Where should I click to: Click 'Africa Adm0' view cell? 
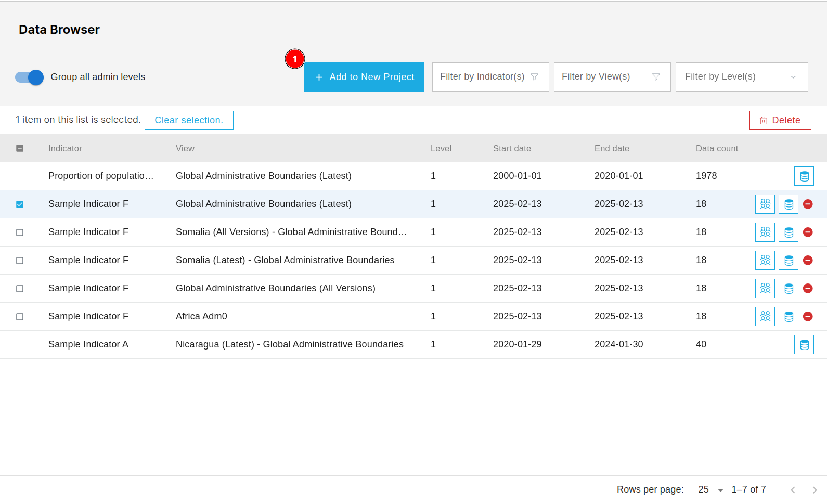pyautogui.click(x=201, y=316)
